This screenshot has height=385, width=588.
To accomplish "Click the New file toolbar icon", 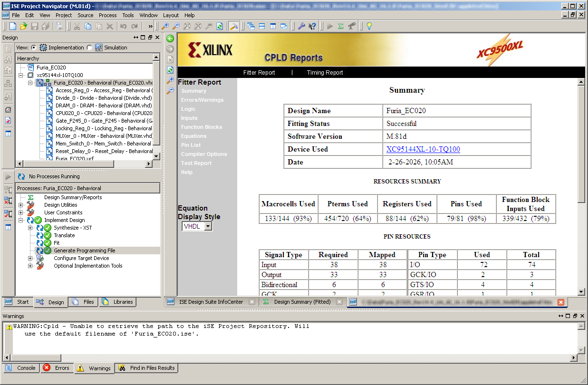I will [13, 26].
